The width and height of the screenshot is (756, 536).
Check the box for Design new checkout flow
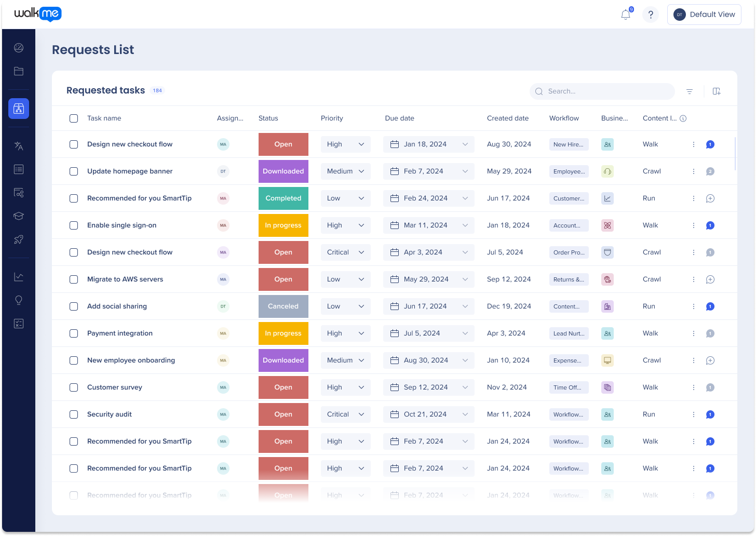(x=73, y=144)
